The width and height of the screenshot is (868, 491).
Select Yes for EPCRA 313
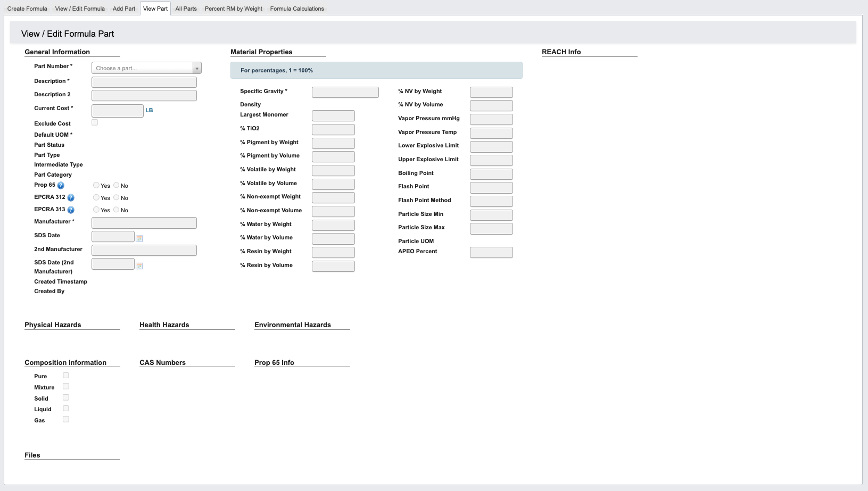pos(96,210)
